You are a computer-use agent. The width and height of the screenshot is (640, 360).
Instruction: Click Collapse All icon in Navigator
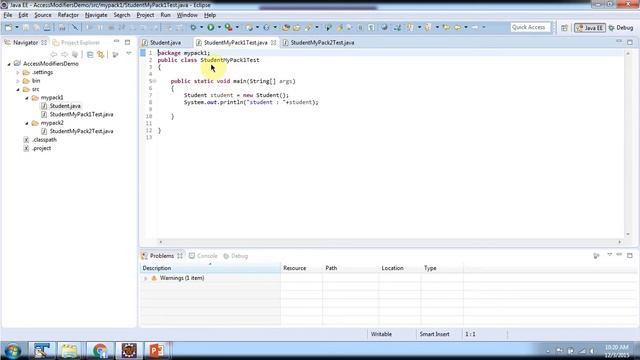pyautogui.click(x=90, y=54)
